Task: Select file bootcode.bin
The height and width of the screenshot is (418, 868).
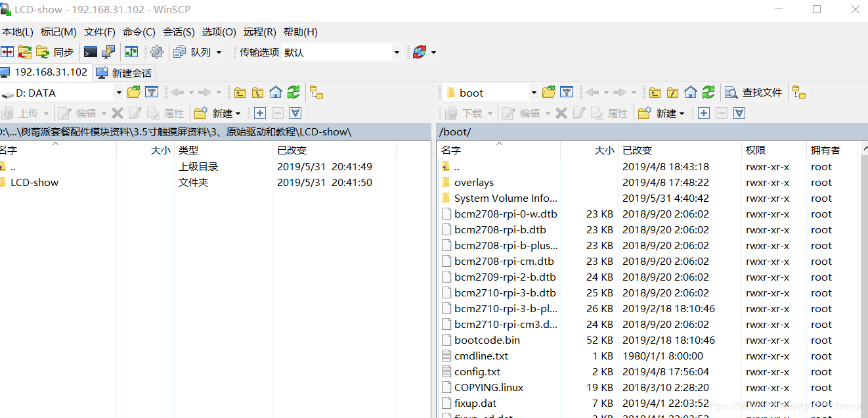Action: point(487,340)
